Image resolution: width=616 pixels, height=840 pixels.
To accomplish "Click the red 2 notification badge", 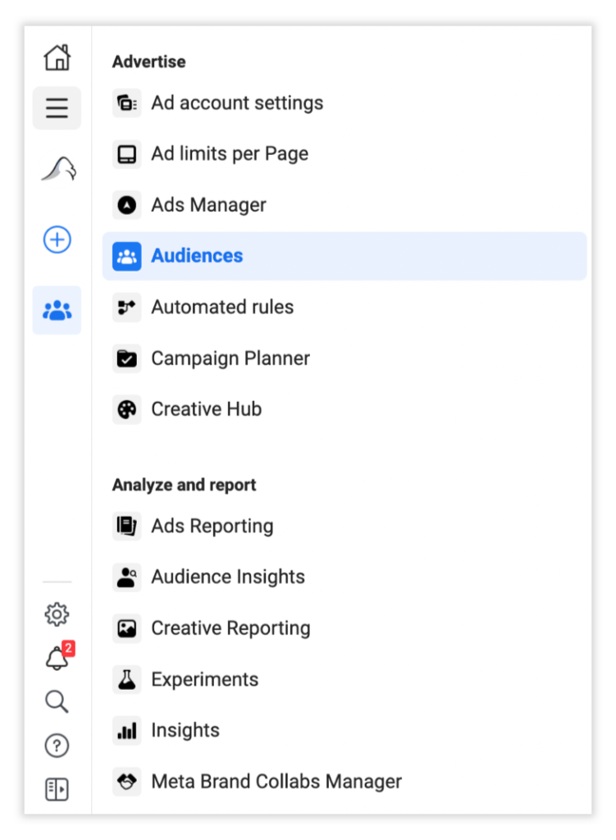I will (68, 648).
